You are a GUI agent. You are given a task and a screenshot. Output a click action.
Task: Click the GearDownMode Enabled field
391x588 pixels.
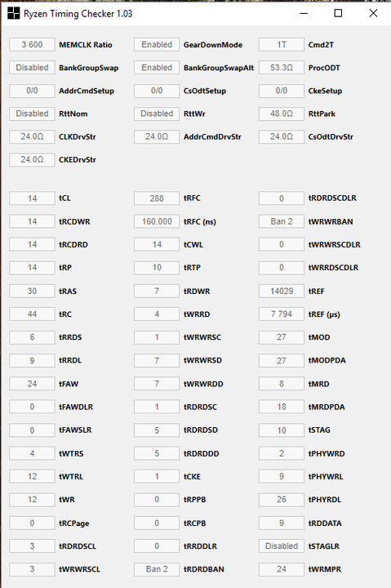[157, 45]
